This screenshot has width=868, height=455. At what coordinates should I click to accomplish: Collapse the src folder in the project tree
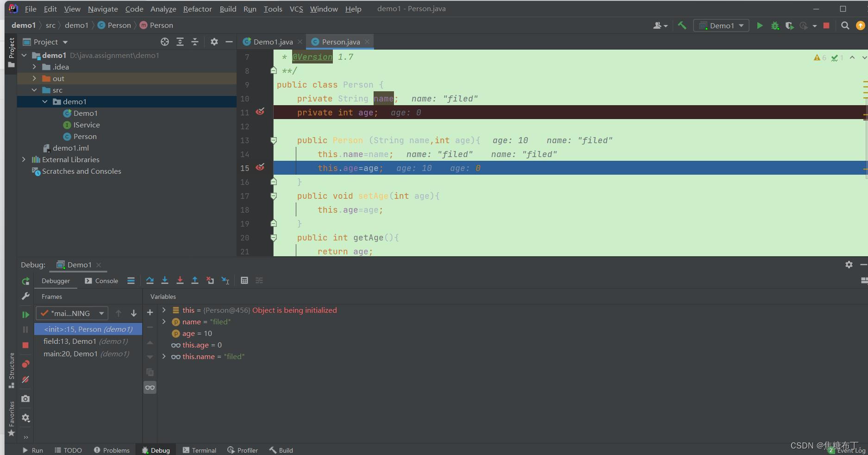tap(34, 90)
